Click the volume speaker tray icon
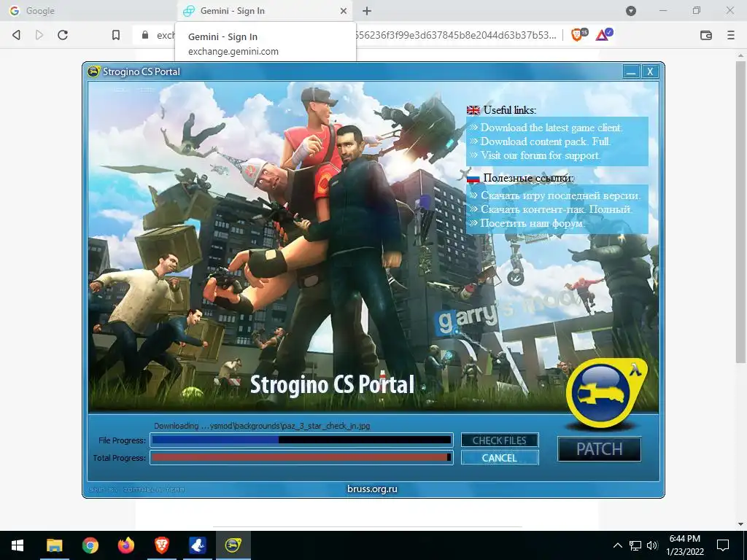Screen dimensions: 747x560 (x=652, y=545)
